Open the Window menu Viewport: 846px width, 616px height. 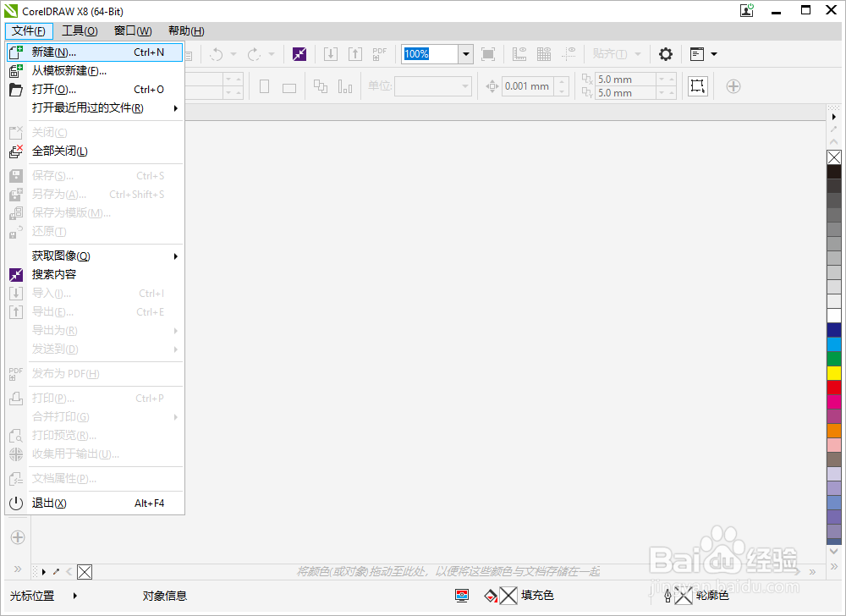[x=133, y=30]
